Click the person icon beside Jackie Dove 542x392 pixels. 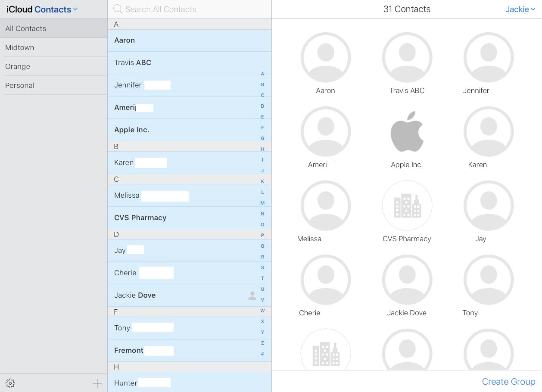[x=252, y=296]
